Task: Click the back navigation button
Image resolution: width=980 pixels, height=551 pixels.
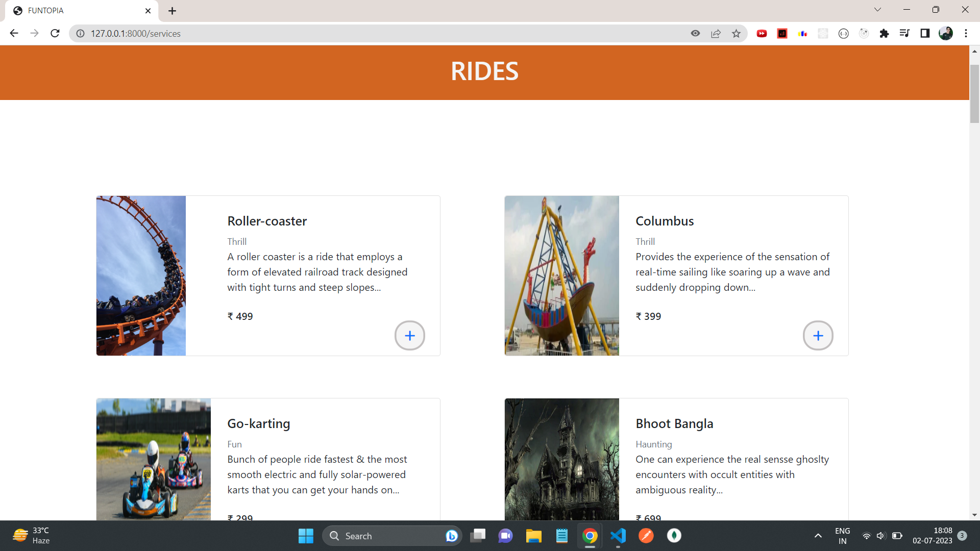Action: (14, 33)
